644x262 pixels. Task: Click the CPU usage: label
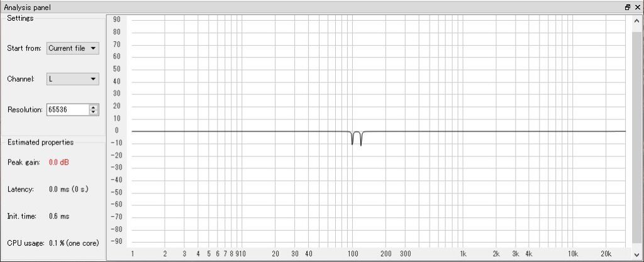25,243
